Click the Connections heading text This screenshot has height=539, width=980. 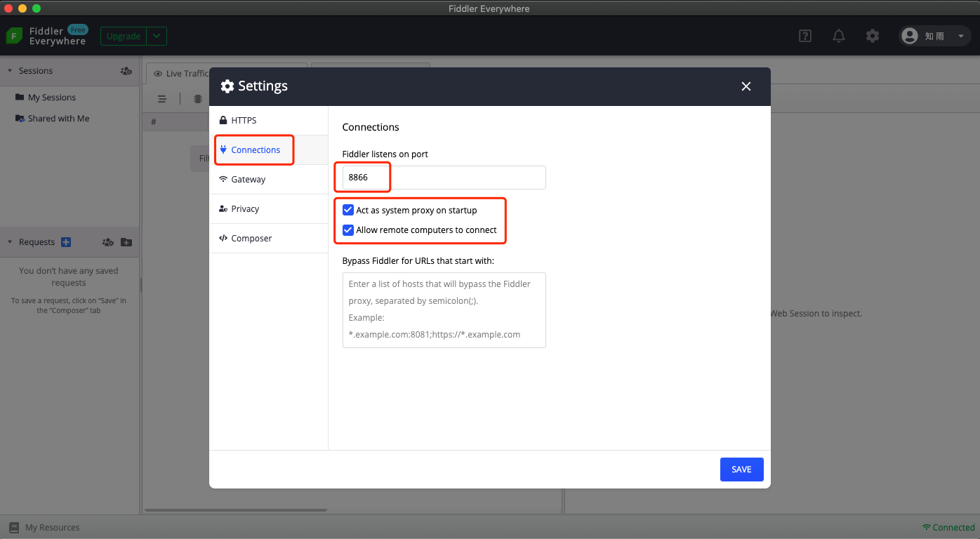(371, 127)
